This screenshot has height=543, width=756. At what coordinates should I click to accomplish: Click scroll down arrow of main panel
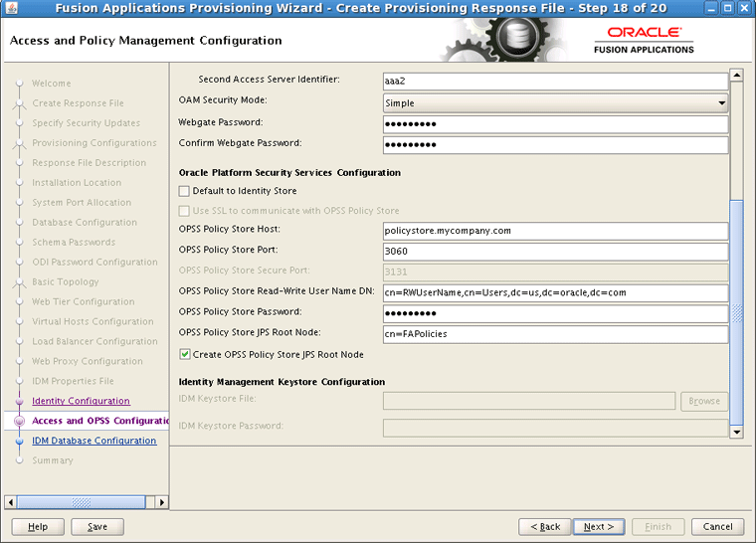point(736,432)
